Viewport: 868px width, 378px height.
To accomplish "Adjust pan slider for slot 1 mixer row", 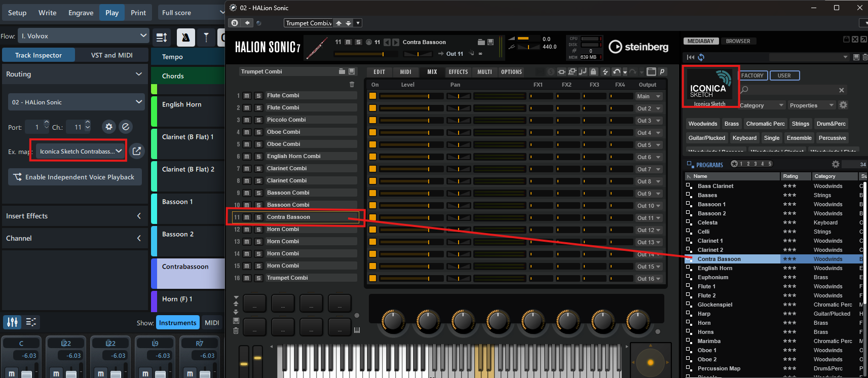I will [x=458, y=96].
